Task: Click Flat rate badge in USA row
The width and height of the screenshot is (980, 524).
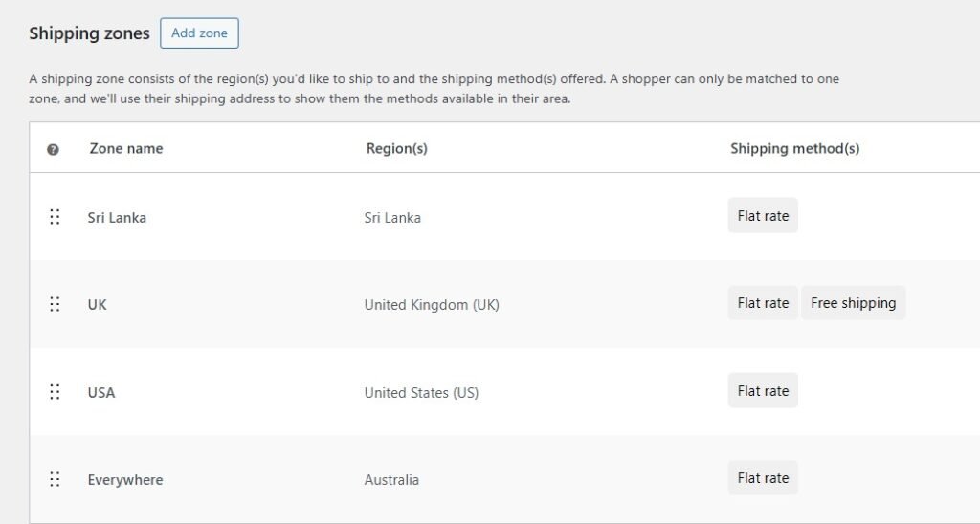Action: click(763, 391)
